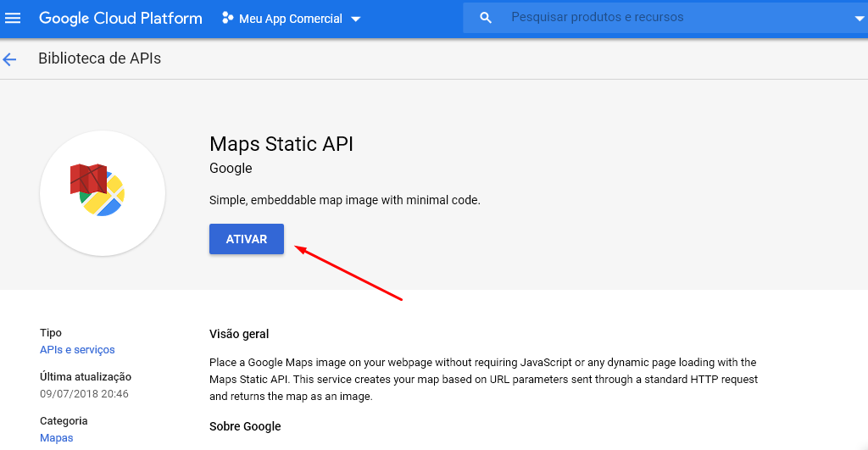
Task: Open the Mapas category link
Action: 57,438
